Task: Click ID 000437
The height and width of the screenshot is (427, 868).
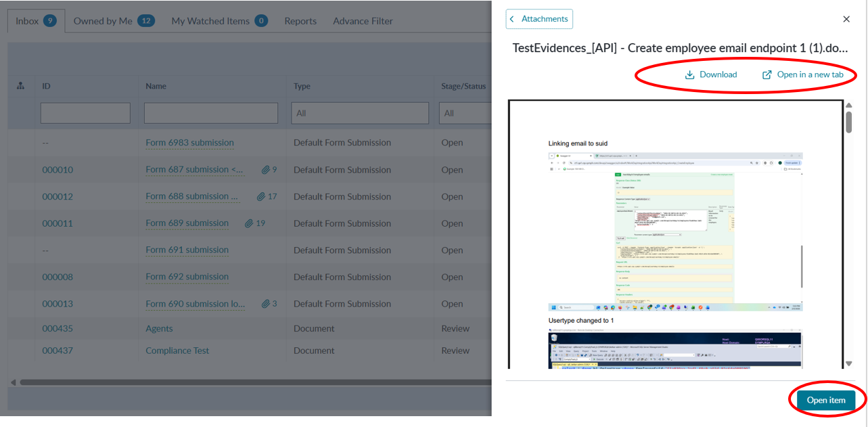Action: coord(58,351)
